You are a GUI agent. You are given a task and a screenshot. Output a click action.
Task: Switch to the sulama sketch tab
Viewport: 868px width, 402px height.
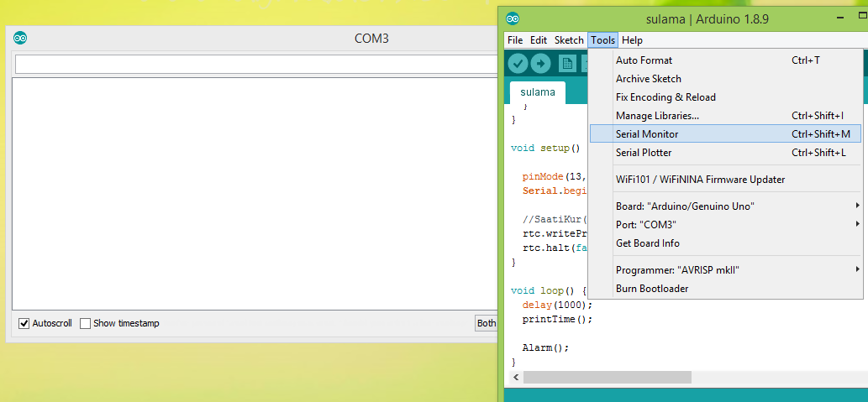pyautogui.click(x=537, y=92)
